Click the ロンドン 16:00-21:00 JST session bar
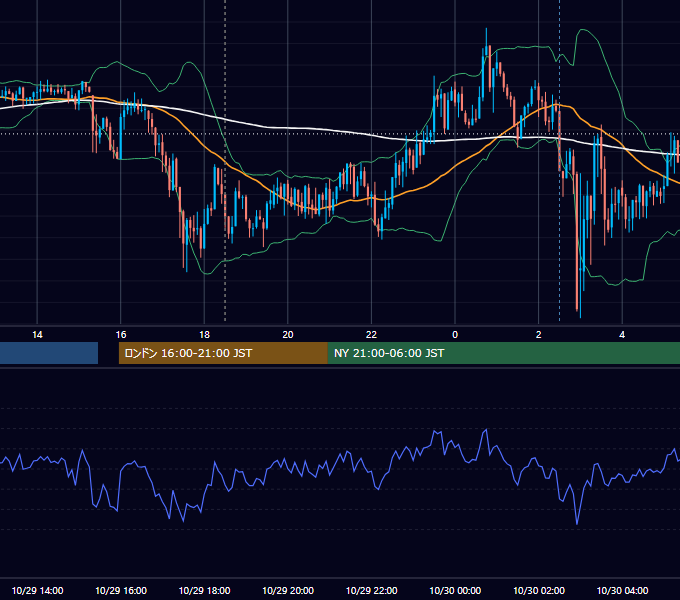Viewport: 680px width, 600px height. click(x=223, y=353)
